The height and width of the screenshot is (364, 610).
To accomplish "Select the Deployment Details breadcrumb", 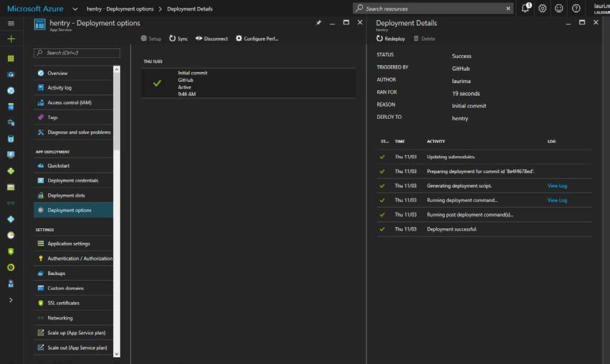I will 190,9.
